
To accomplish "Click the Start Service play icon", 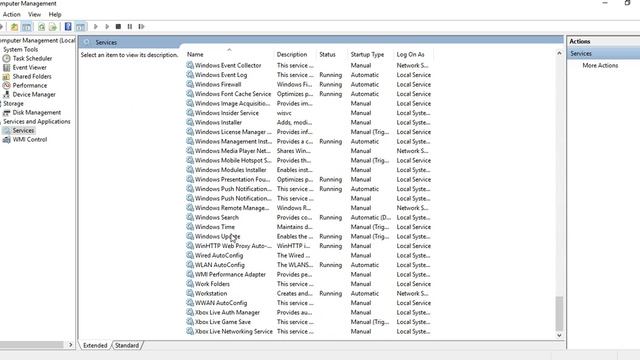I will (x=96, y=27).
